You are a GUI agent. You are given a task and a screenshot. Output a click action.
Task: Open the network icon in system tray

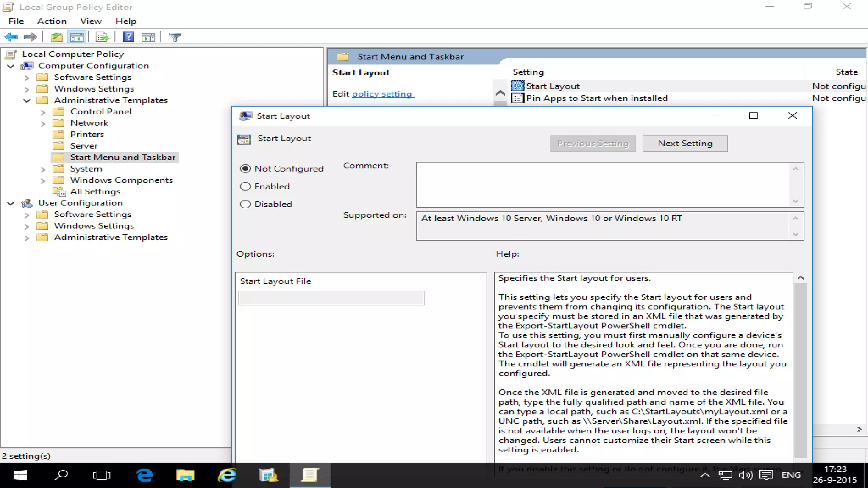[725, 475]
